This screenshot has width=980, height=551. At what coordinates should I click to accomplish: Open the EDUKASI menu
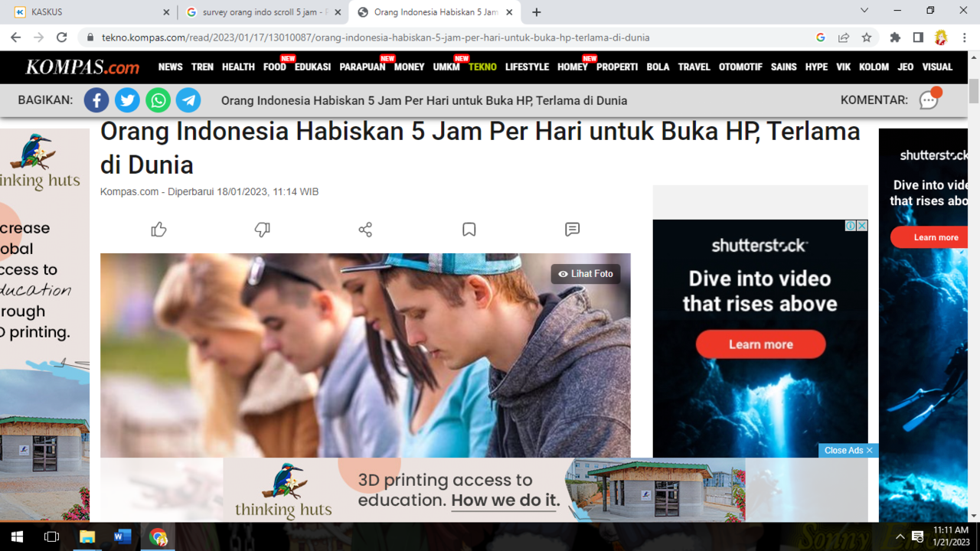312,67
